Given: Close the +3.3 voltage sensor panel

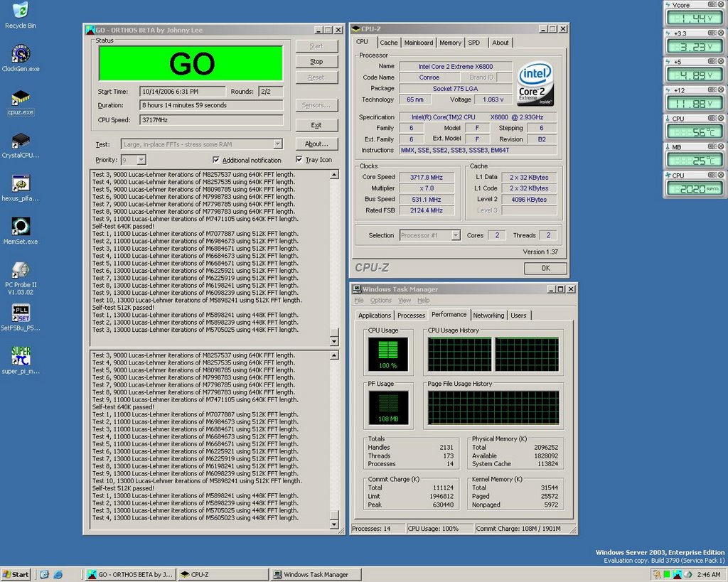Looking at the screenshot, I should pyautogui.click(x=721, y=33).
